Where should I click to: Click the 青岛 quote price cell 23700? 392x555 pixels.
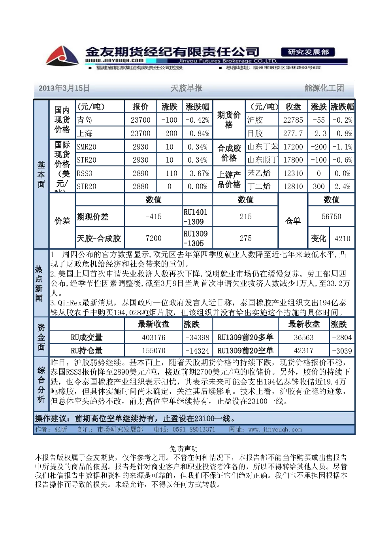(x=141, y=120)
